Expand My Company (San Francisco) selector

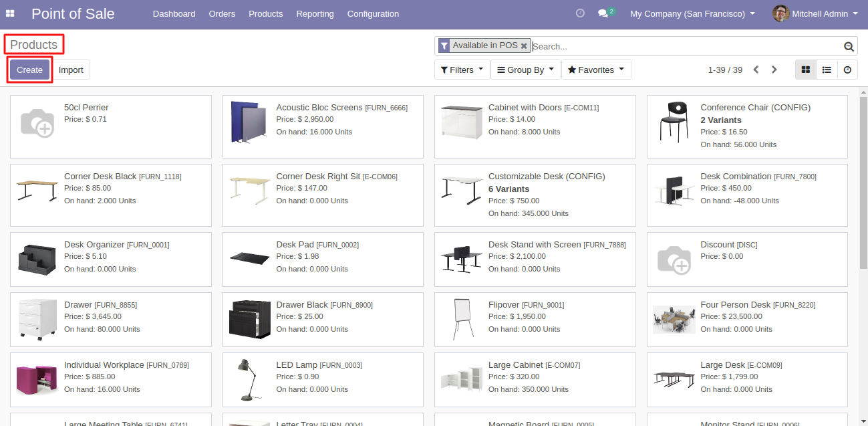click(x=692, y=13)
